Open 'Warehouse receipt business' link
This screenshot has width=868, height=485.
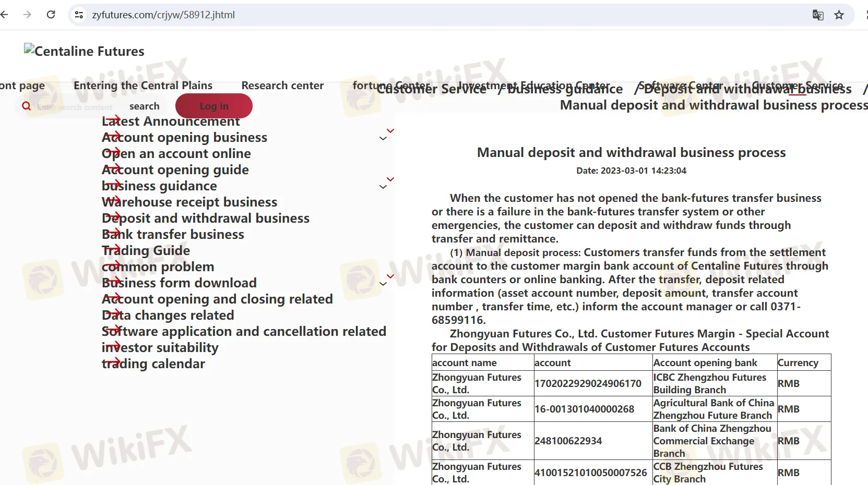coord(189,202)
